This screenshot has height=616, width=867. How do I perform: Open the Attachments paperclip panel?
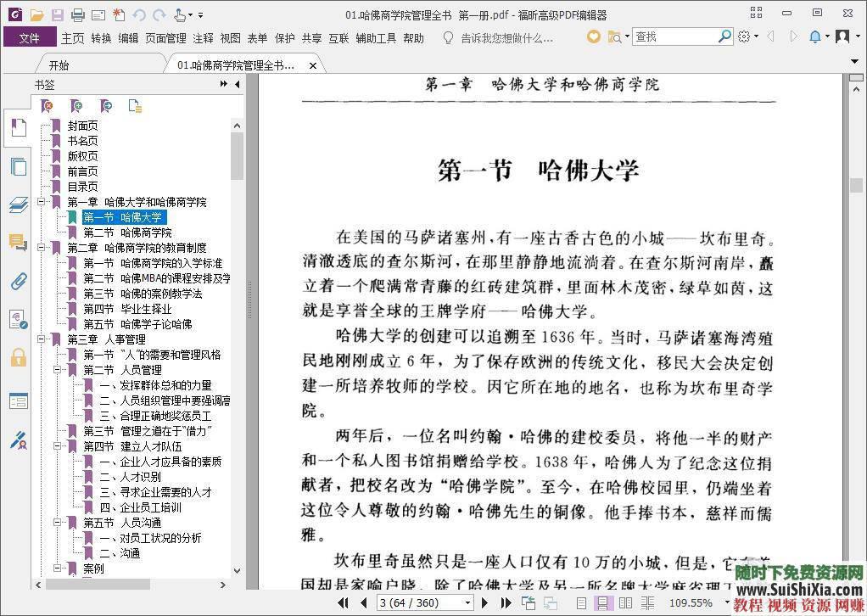click(x=19, y=281)
